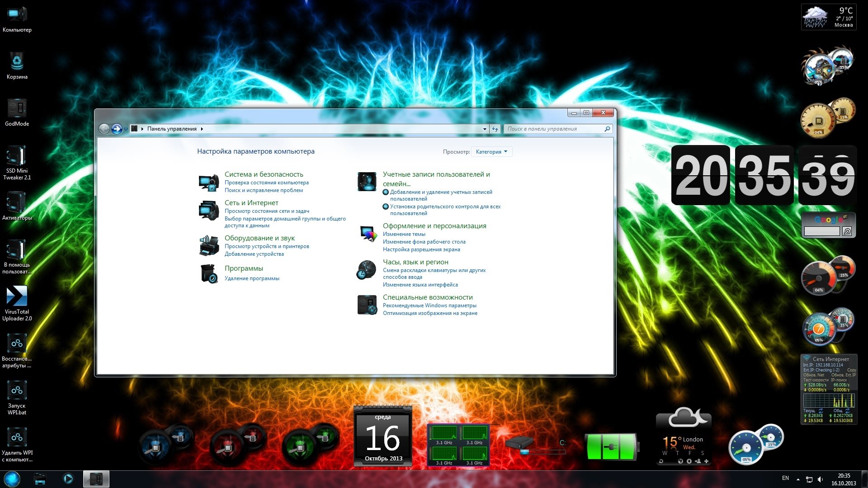Open the volume speaker tray icon

point(820,479)
